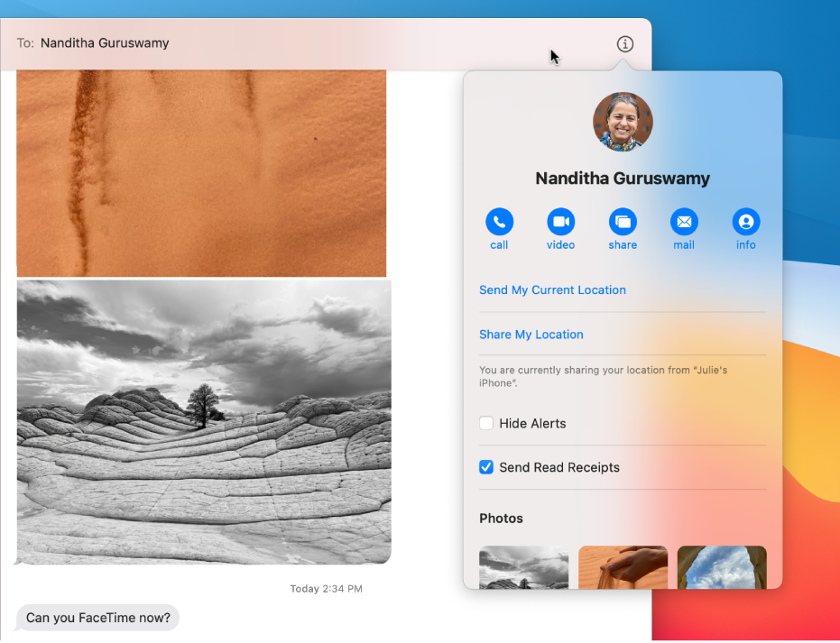Image resolution: width=840 pixels, height=643 pixels.
Task: Open the black and white landscape thumbnail
Action: (523, 567)
